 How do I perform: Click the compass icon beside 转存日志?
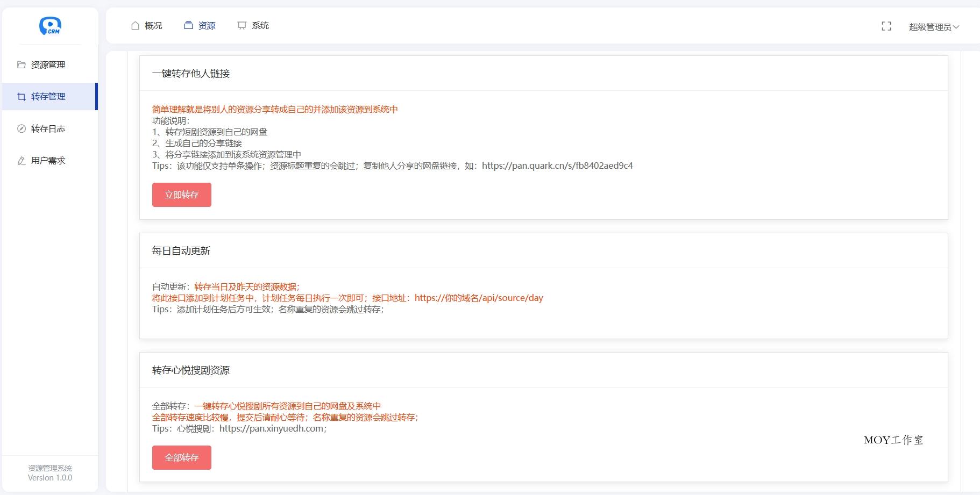pyautogui.click(x=22, y=128)
